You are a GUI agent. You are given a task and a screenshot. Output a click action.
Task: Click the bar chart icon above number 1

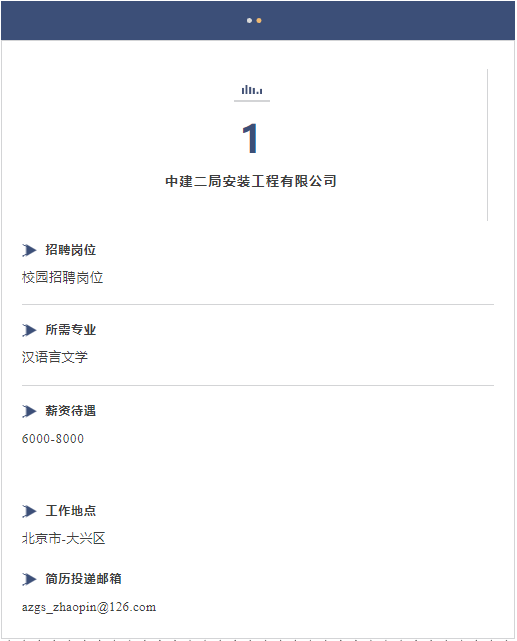(252, 90)
